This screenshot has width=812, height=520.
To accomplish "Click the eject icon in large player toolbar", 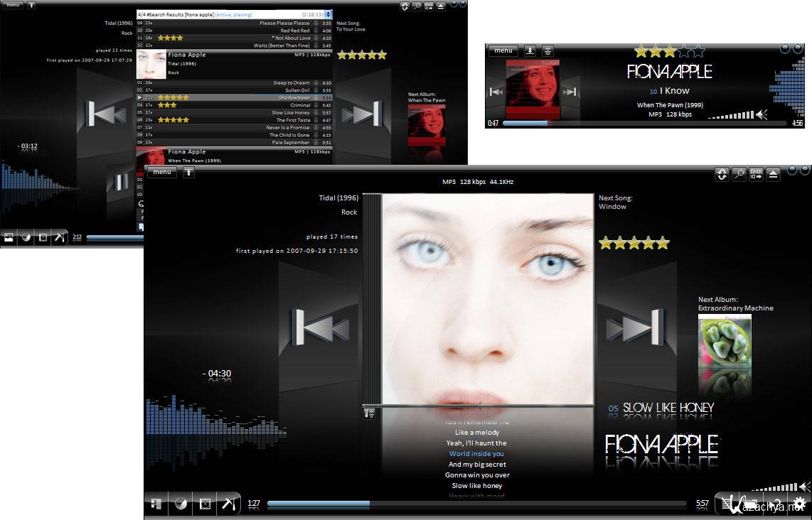I will (x=773, y=174).
